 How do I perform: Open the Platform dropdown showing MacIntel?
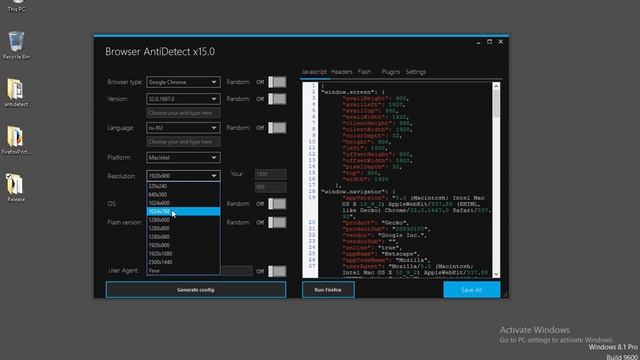click(183, 158)
